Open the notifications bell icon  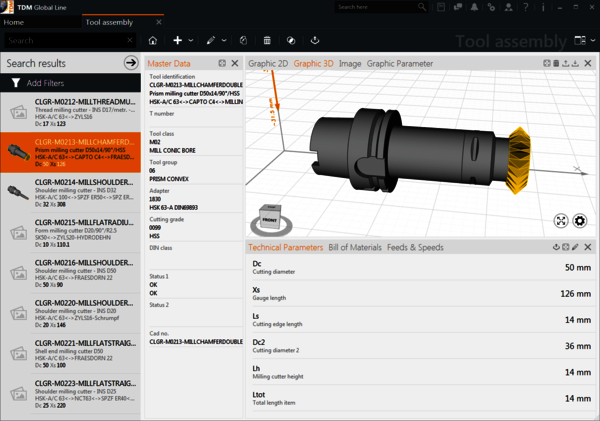click(x=474, y=7)
